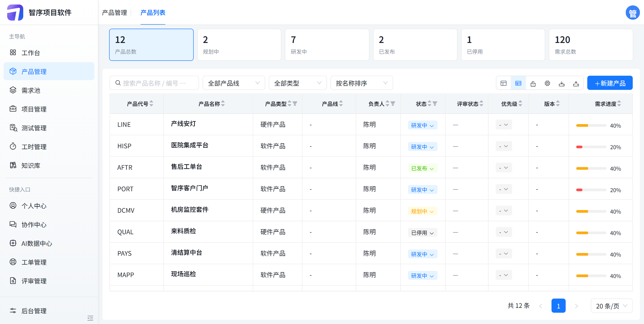The width and height of the screenshot is (644, 324).
Task: Click the app logo icon
Action: pos(15,13)
